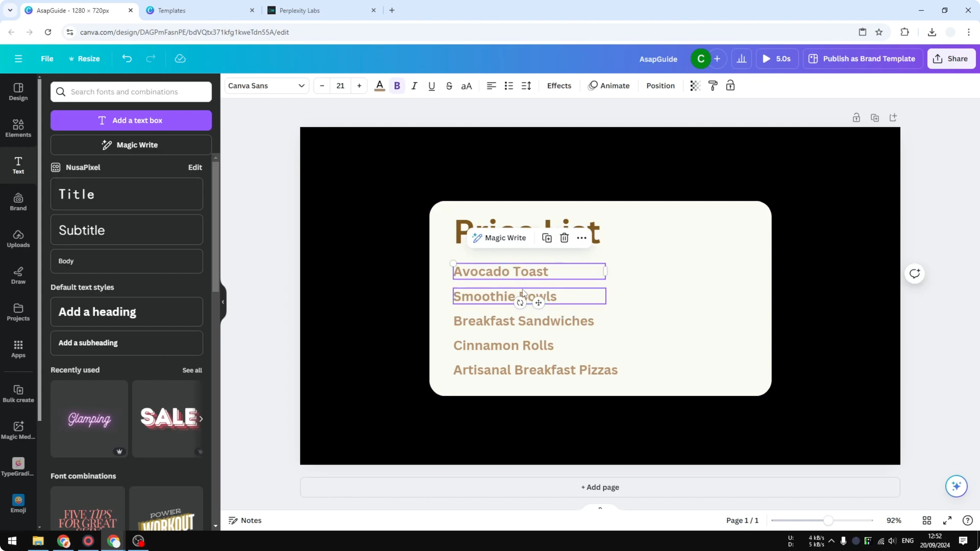Open the 92% zoom level menu
This screenshot has height=551, width=980.
(x=894, y=521)
